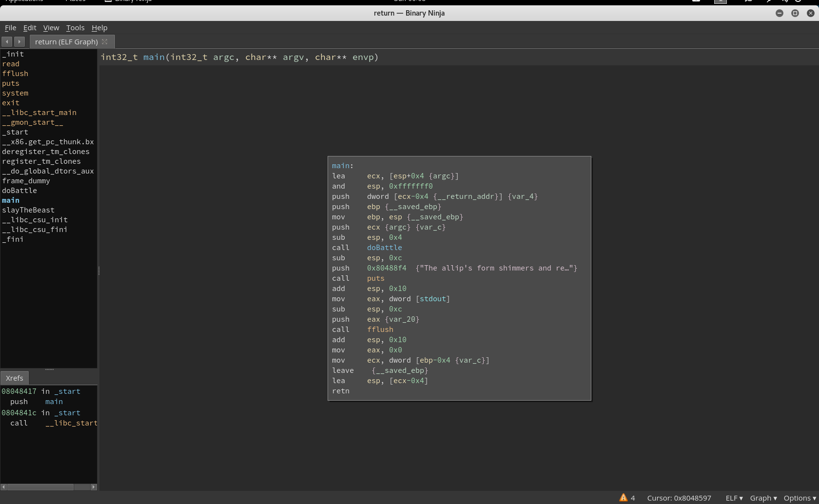Screen dimensions: 819x504
Task: Click the horizontal scrollbar of function list
Action: pos(40,487)
